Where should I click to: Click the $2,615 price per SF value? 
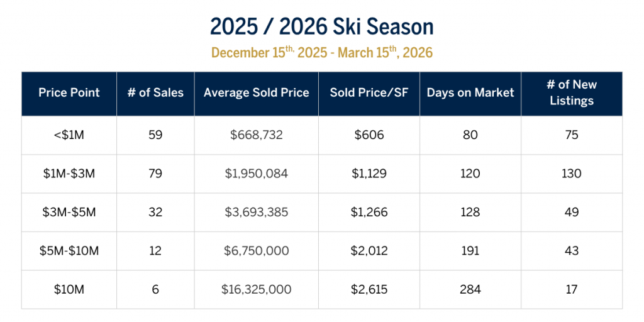(x=369, y=289)
